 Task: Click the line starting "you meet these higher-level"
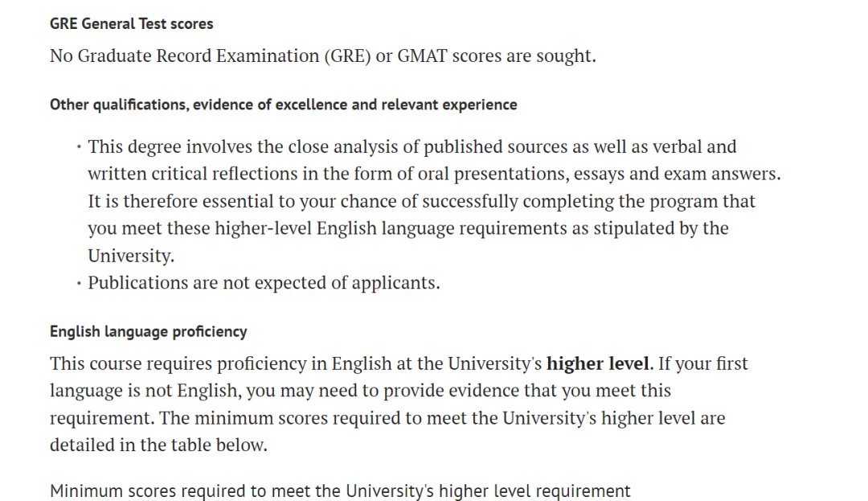coord(407,228)
